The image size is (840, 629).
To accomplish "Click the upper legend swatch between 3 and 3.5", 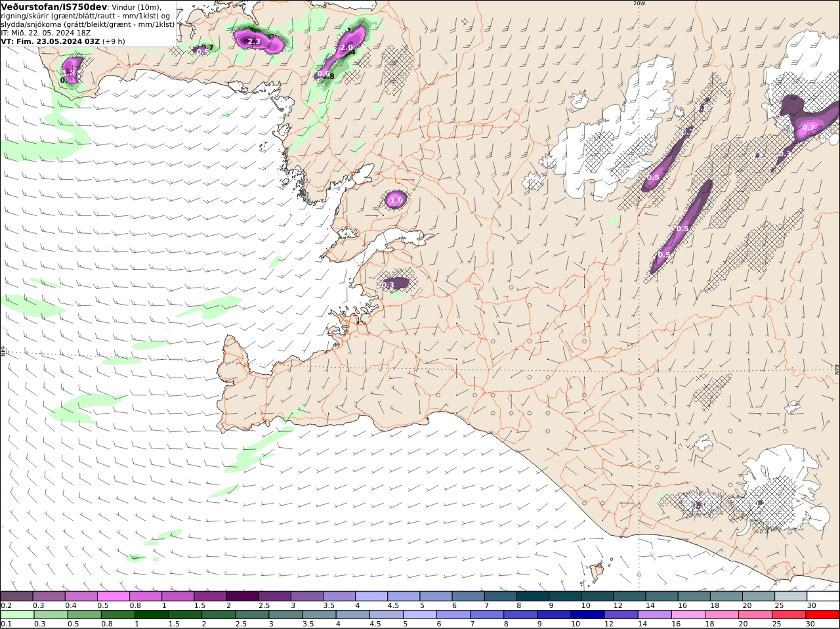I will coord(306,596).
